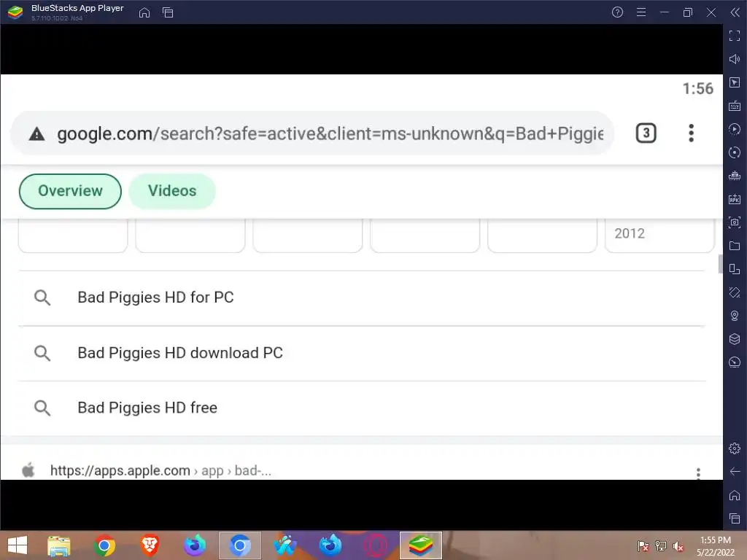The height and width of the screenshot is (560, 747).
Task: Open BlueStacks help question mark icon
Action: click(x=617, y=12)
